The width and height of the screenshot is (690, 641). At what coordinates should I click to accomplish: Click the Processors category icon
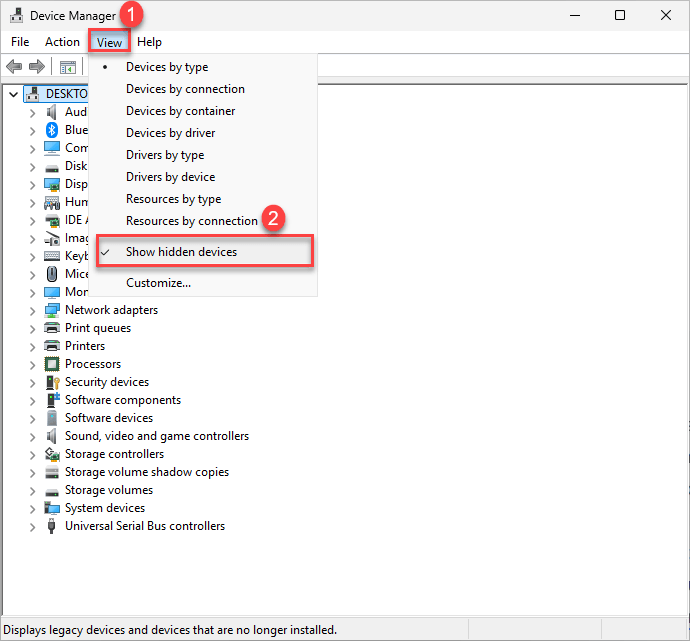[53, 364]
